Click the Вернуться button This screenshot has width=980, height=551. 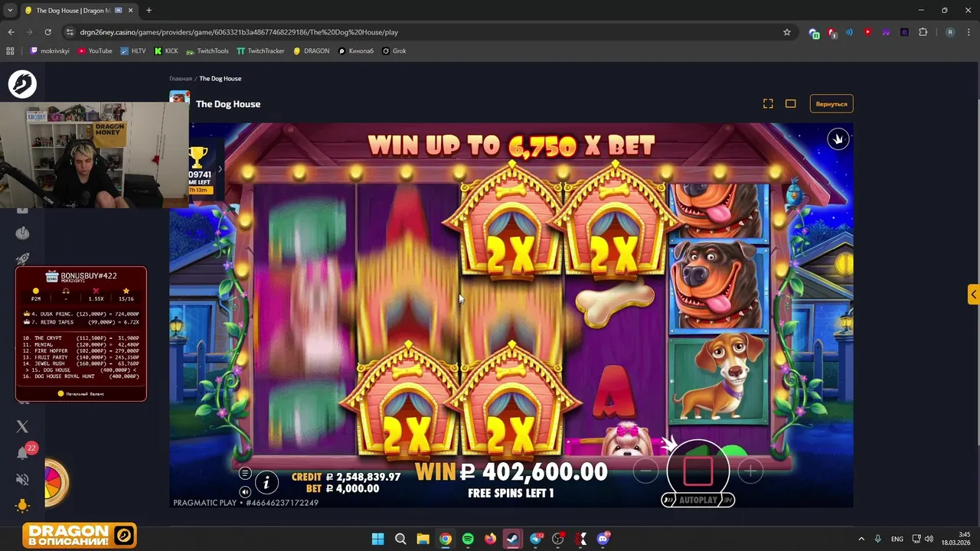coord(831,103)
